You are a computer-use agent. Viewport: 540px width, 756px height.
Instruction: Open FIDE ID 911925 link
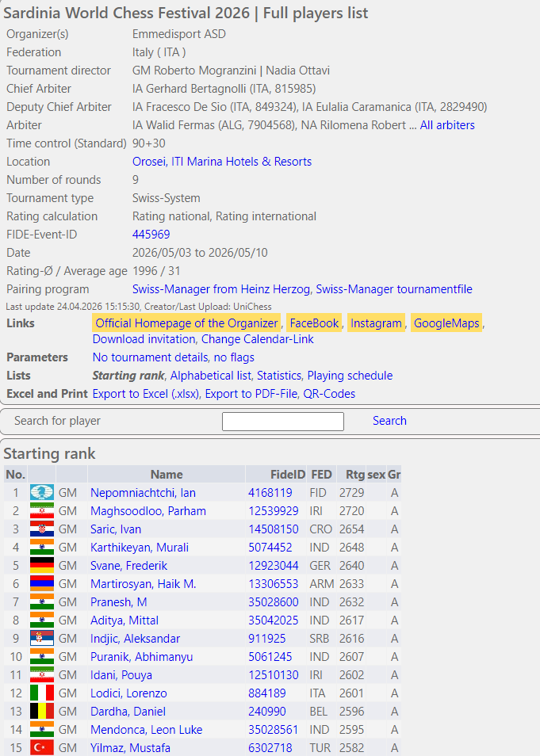pyautogui.click(x=267, y=639)
